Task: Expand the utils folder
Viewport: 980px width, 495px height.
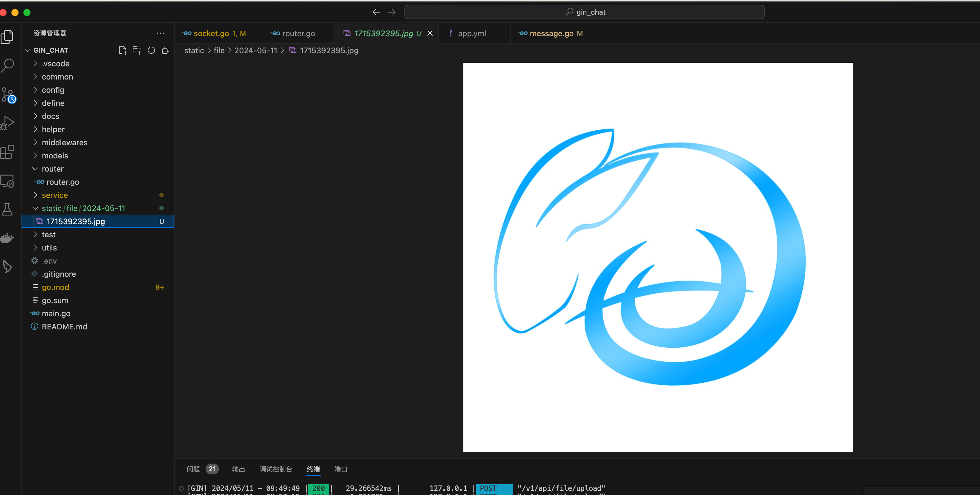Action: coord(98,248)
